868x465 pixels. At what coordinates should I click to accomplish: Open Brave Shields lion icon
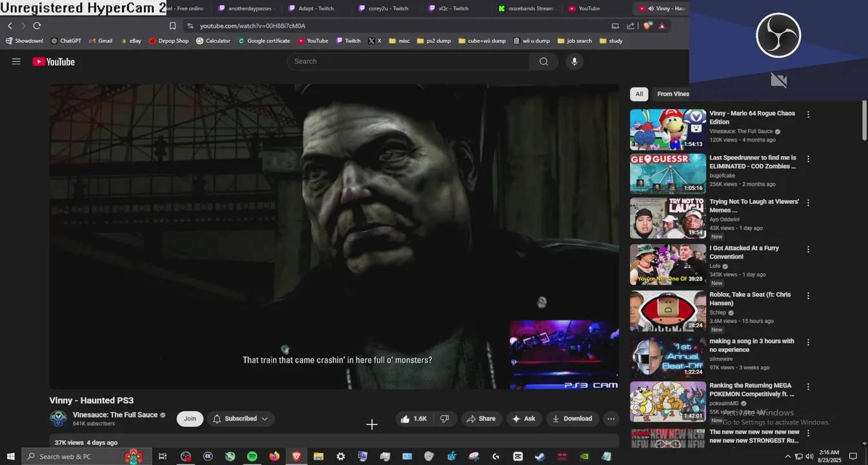pos(647,26)
